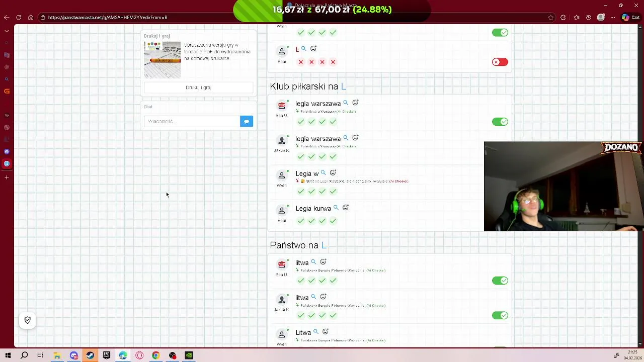Focus the Wiadomość chat input field

tap(192, 121)
